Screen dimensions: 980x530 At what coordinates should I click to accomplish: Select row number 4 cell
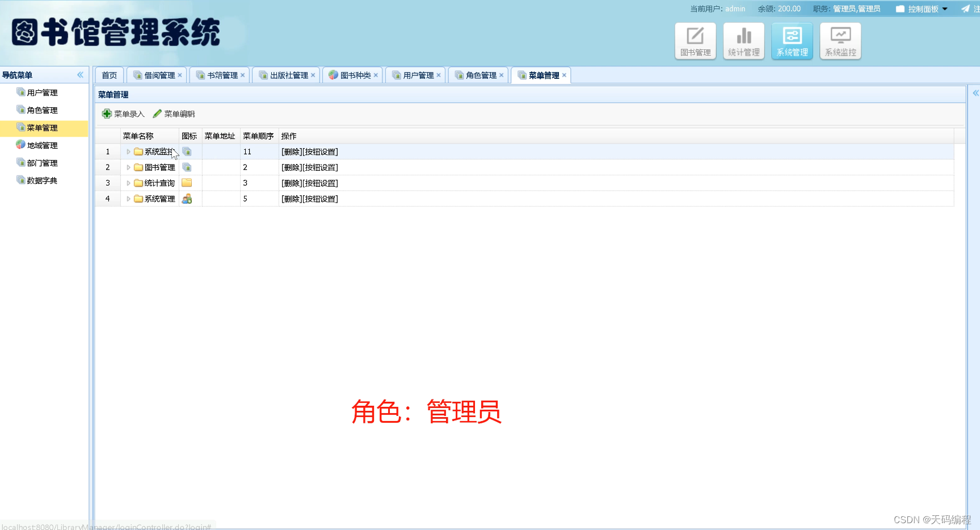108,199
